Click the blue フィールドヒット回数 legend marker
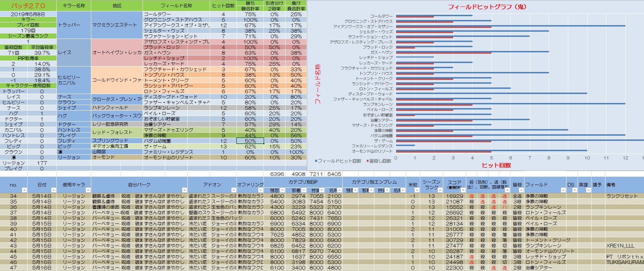This screenshot has height=271, width=644. point(316,161)
